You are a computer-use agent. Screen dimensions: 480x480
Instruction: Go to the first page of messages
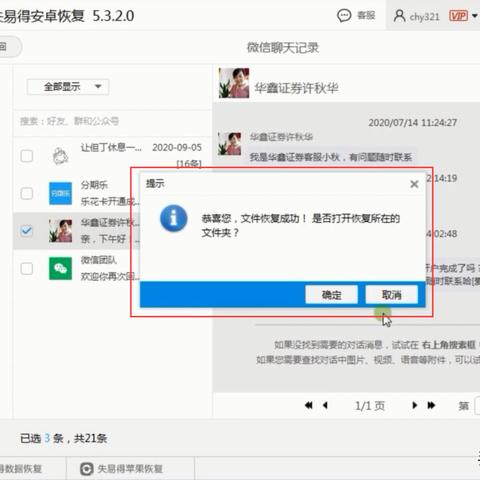[309, 405]
